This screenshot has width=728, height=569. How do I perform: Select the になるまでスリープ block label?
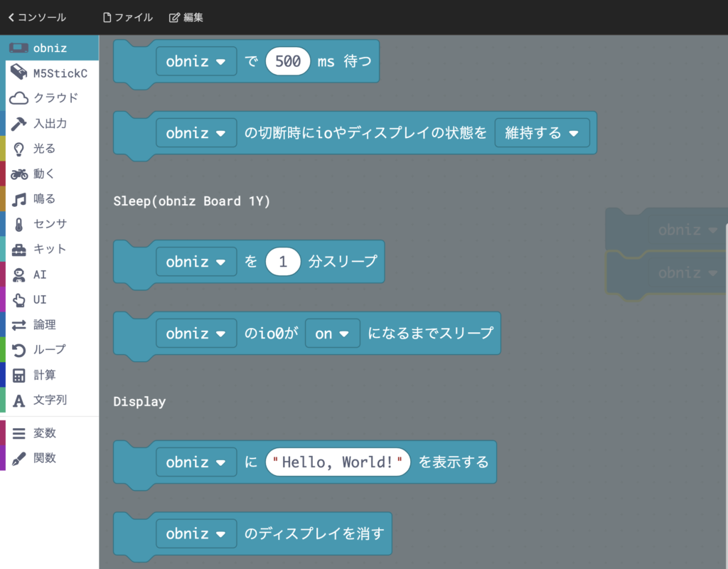(430, 333)
